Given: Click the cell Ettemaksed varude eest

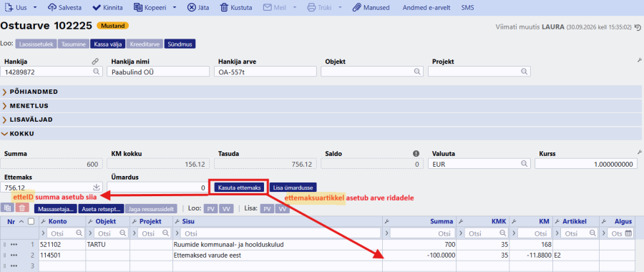Looking at the screenshot, I should (277, 255).
